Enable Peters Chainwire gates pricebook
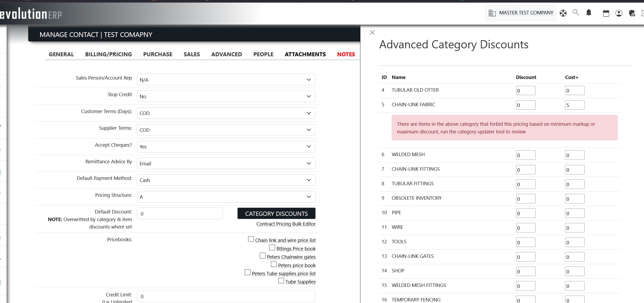 263,256
